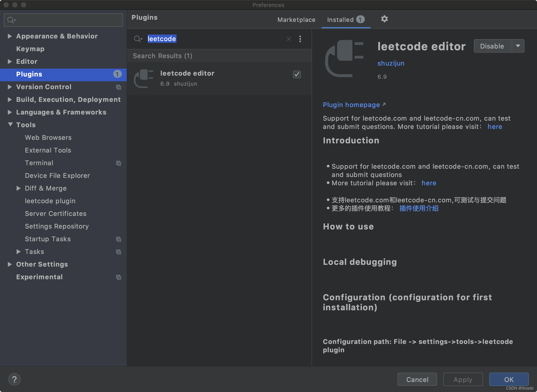Click the settings search input field
This screenshot has height=392, width=537.
pyautogui.click(x=66, y=20)
